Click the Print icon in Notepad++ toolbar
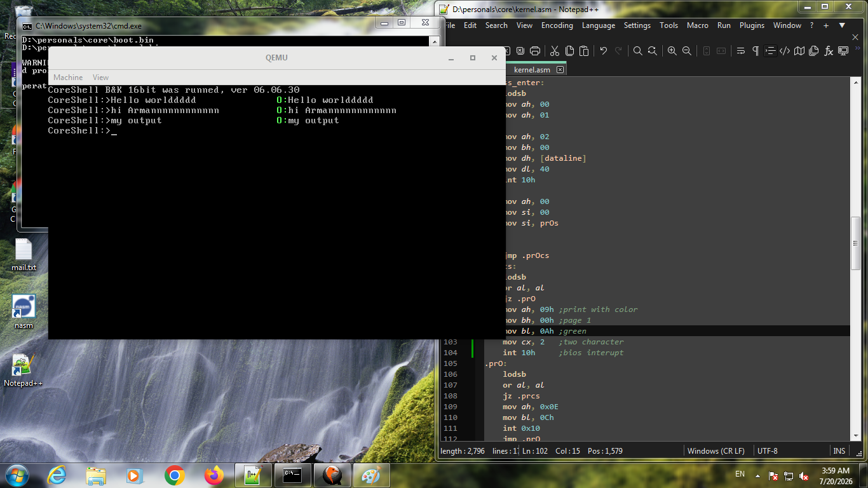The image size is (868, 488). point(535,51)
